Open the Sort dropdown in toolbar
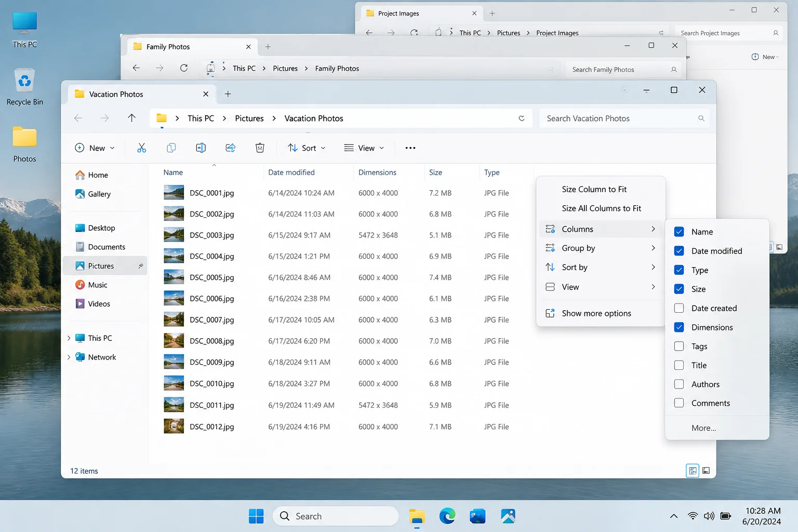 [x=307, y=148]
